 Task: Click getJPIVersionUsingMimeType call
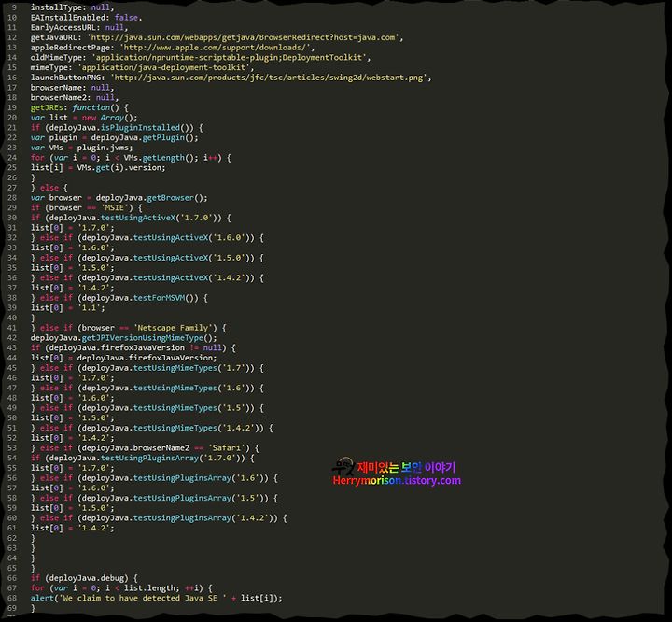(149, 337)
